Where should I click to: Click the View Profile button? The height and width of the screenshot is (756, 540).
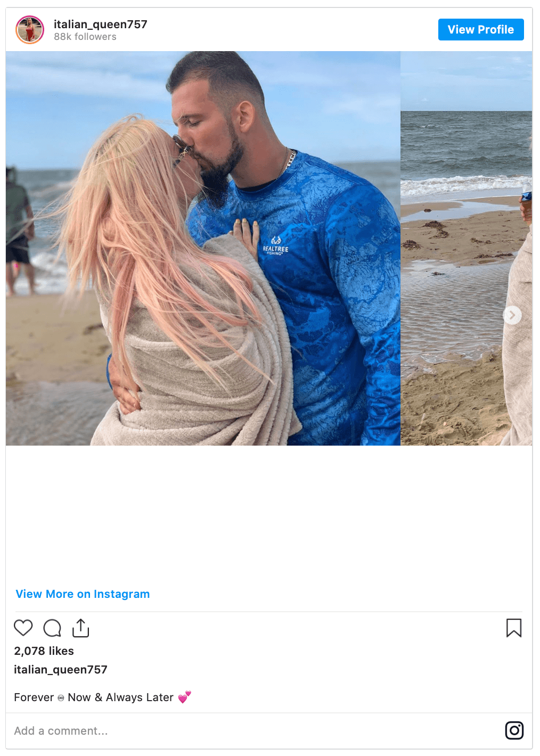(x=481, y=30)
